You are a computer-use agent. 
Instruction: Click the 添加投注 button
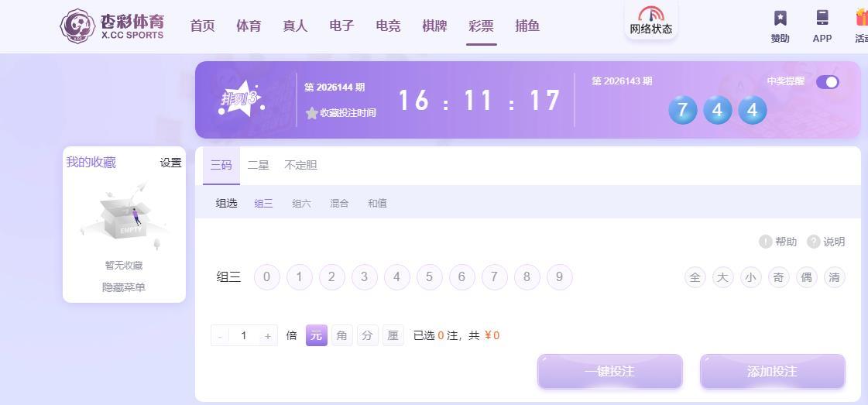pyautogui.click(x=773, y=372)
